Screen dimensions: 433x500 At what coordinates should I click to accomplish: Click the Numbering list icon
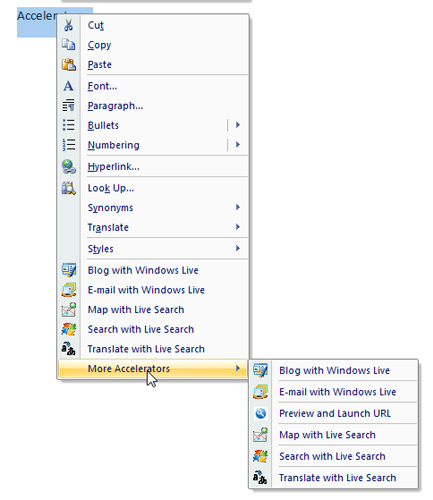[69, 145]
